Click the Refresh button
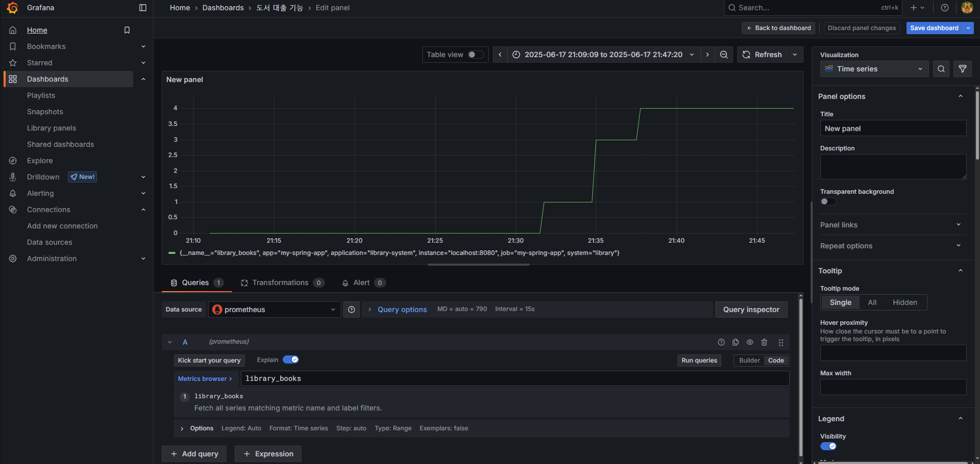Screen dimensions: 980x464 coord(762,55)
